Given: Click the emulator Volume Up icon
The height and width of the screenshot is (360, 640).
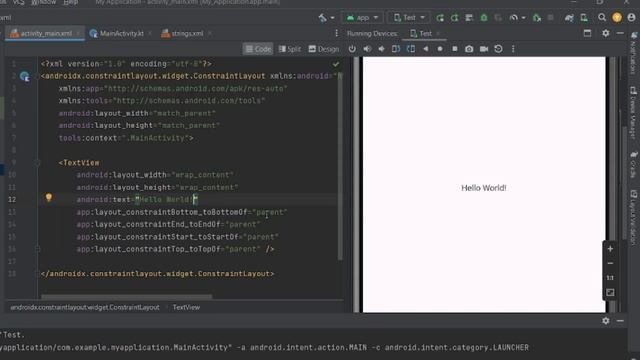Looking at the screenshot, I should click(367, 49).
